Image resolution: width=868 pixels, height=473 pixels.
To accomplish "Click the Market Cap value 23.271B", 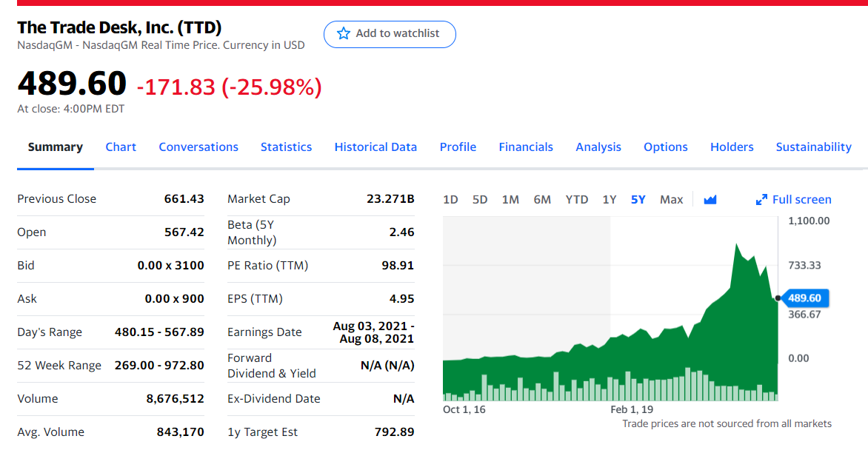I will point(390,199).
